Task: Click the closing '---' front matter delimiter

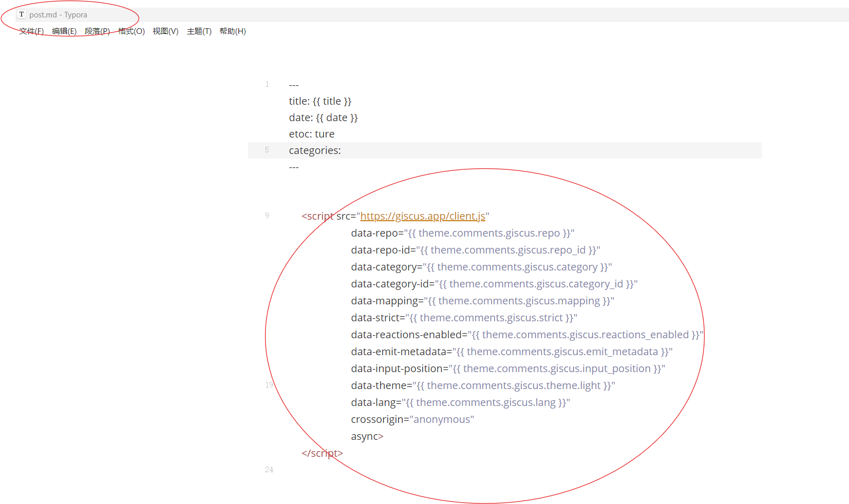Action: [x=294, y=167]
